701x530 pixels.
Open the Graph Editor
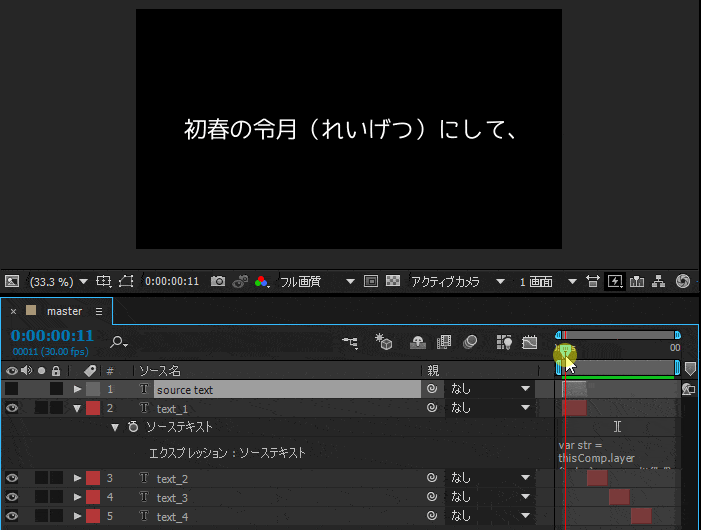pos(530,342)
